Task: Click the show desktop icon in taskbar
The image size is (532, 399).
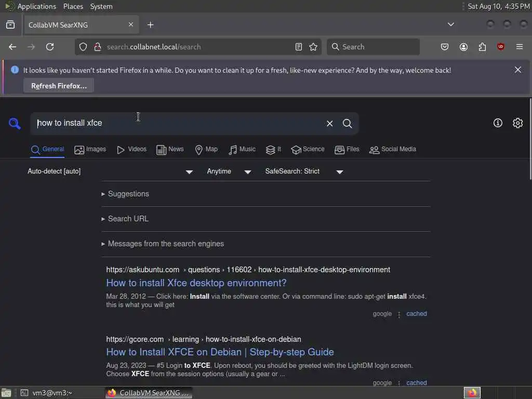Action: 6,393
